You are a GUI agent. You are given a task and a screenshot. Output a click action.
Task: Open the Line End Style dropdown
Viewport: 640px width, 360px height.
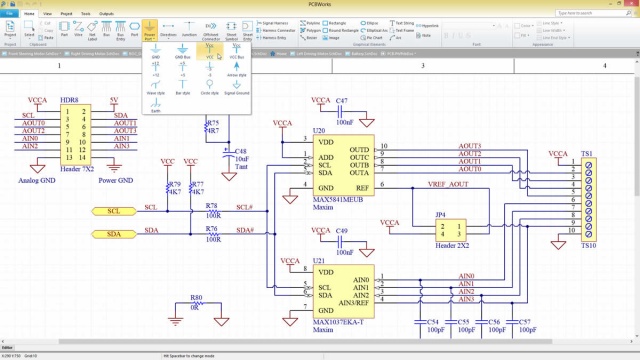click(553, 38)
